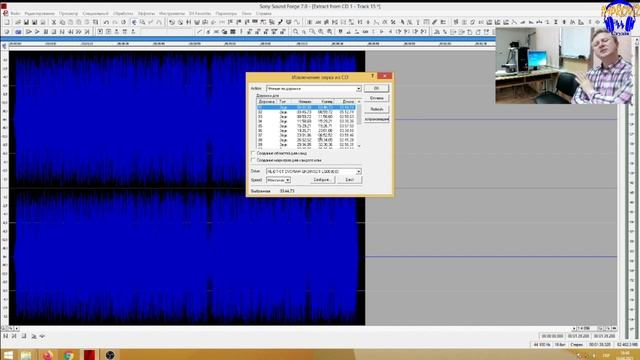The height and width of the screenshot is (360, 640).
Task: Enable the first checkbox under the track list
Action: click(253, 153)
